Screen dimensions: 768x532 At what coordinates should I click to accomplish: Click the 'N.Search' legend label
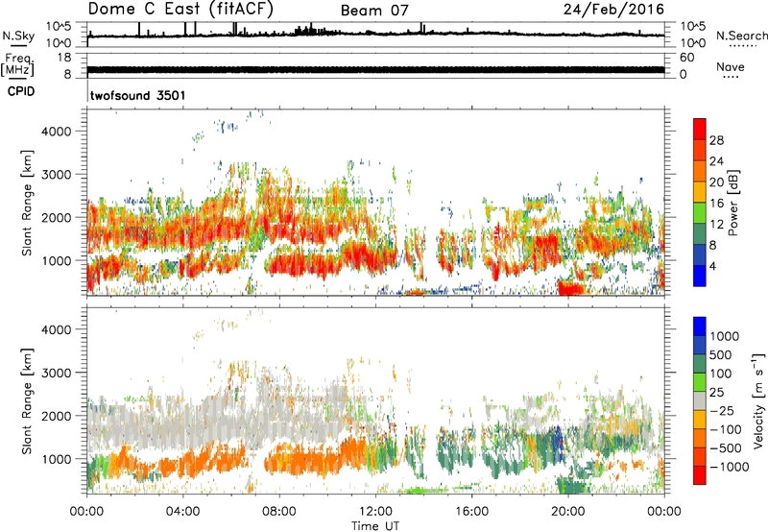click(741, 36)
